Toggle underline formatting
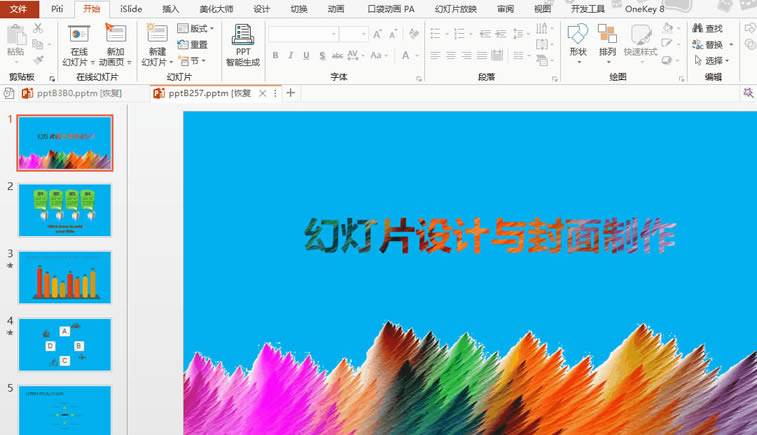Image resolution: width=757 pixels, height=435 pixels. tap(306, 56)
